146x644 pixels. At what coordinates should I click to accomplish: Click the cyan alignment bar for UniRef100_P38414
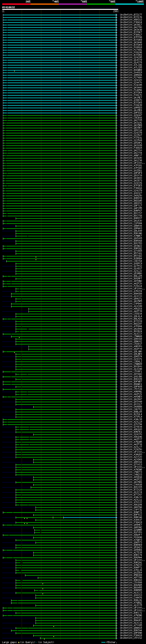pyautogui.click(x=60, y=22)
